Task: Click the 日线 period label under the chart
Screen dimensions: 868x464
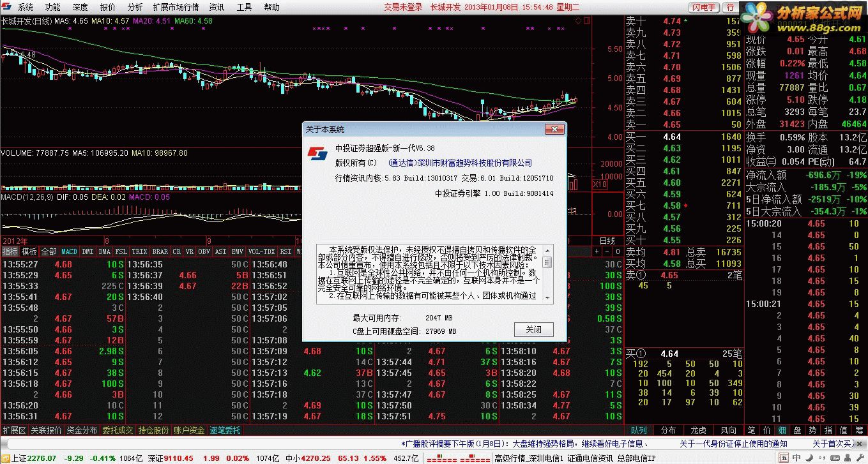Action: (607, 241)
